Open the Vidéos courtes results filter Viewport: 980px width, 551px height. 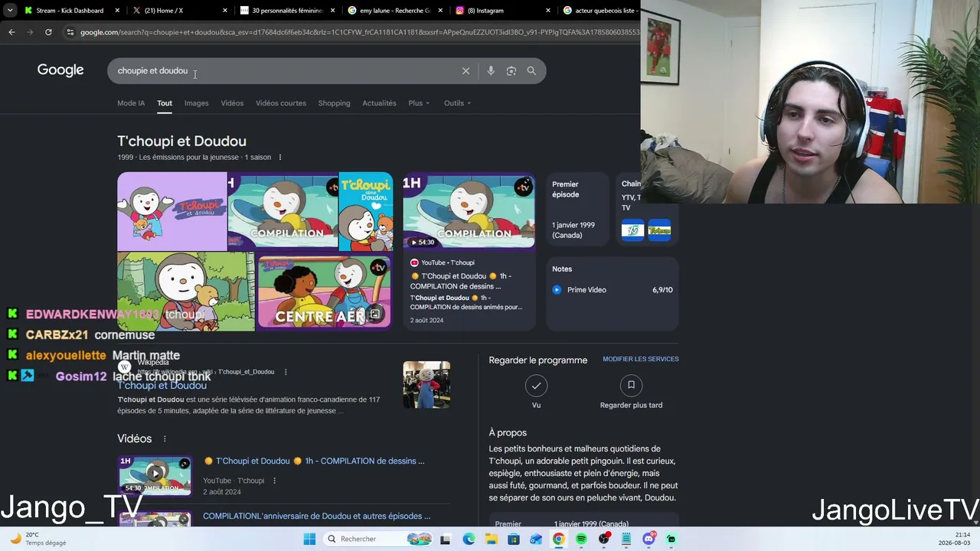(281, 103)
